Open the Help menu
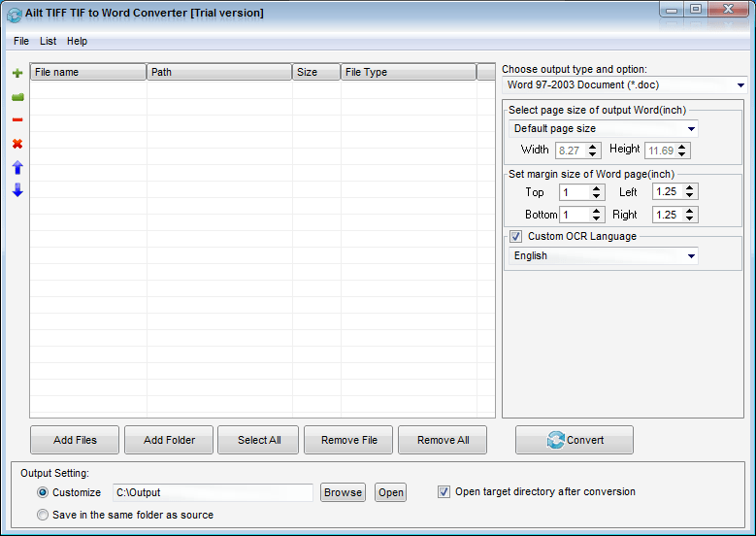Screen dimensions: 756x536 point(77,41)
